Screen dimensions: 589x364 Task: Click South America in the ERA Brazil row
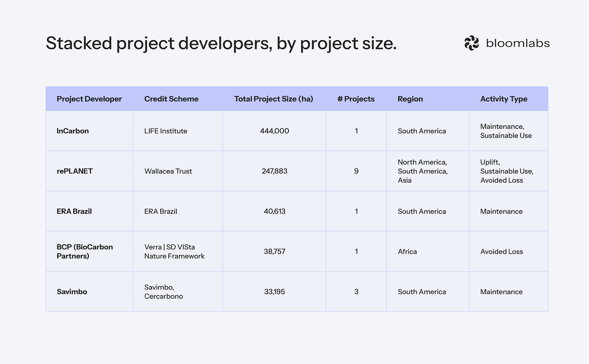pyautogui.click(x=422, y=211)
